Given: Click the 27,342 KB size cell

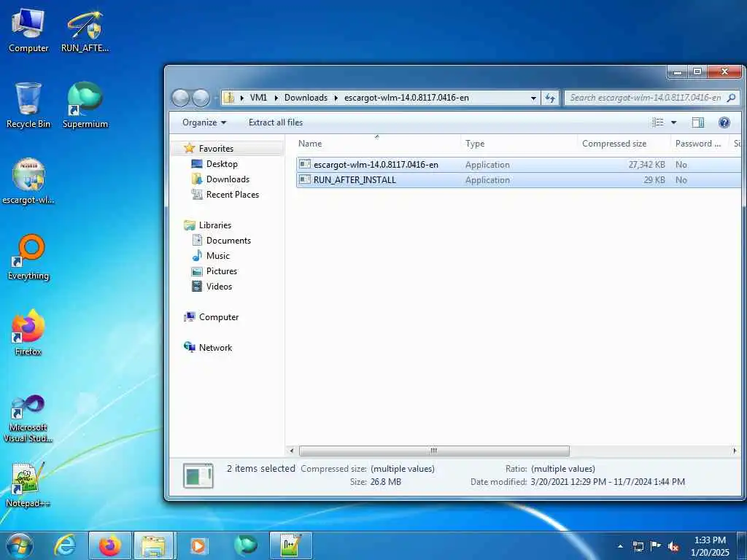Looking at the screenshot, I should [x=646, y=165].
